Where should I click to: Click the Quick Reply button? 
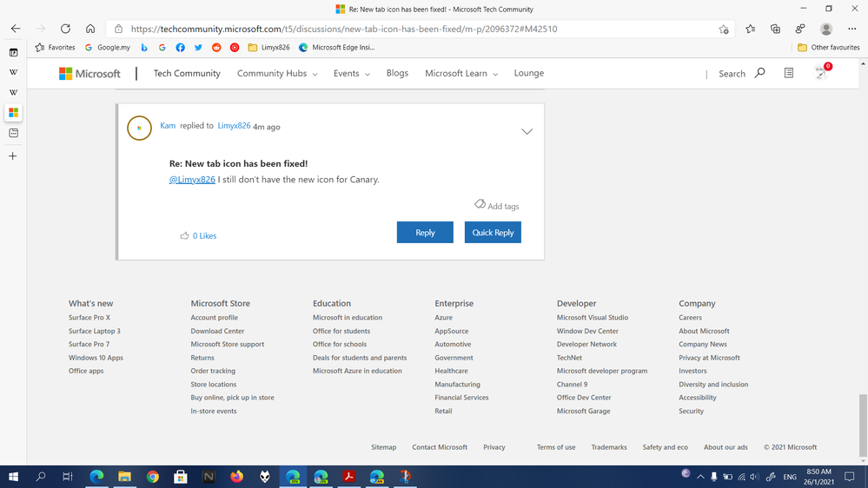coord(493,233)
